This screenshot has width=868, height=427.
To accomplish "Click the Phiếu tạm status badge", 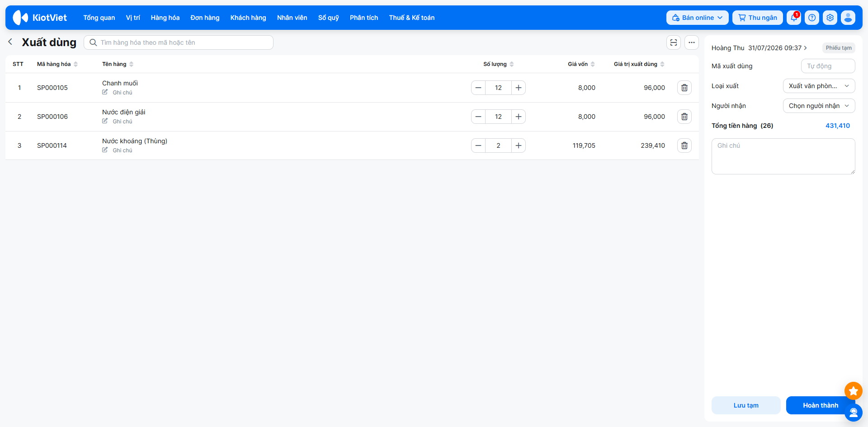I will 839,48.
